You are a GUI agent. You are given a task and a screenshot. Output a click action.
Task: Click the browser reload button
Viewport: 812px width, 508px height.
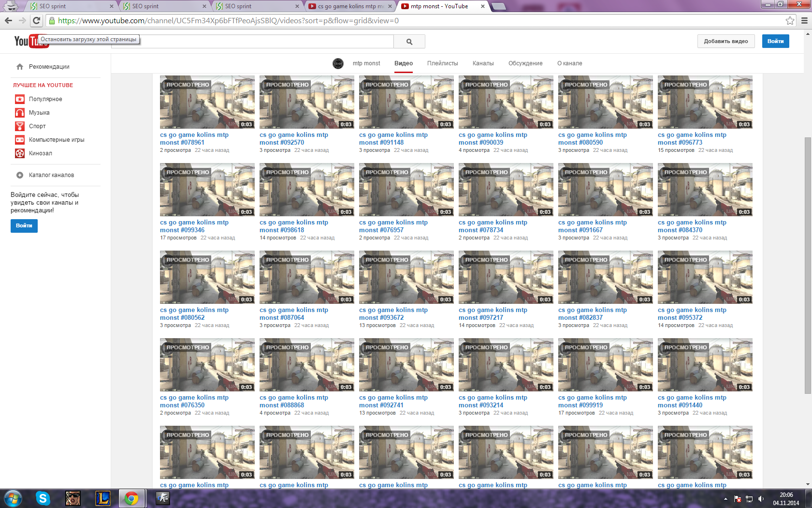pyautogui.click(x=36, y=20)
